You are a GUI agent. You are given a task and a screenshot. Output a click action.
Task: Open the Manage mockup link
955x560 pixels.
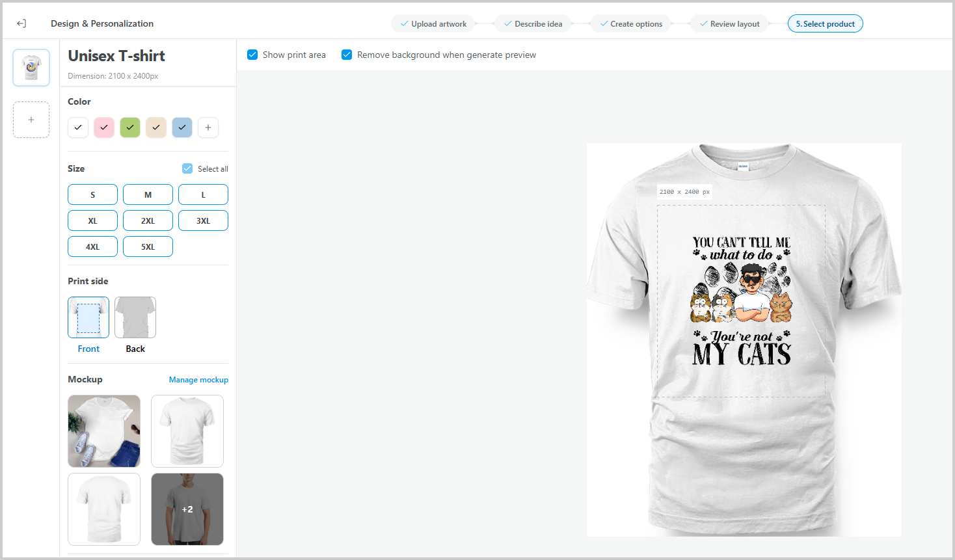pyautogui.click(x=198, y=380)
